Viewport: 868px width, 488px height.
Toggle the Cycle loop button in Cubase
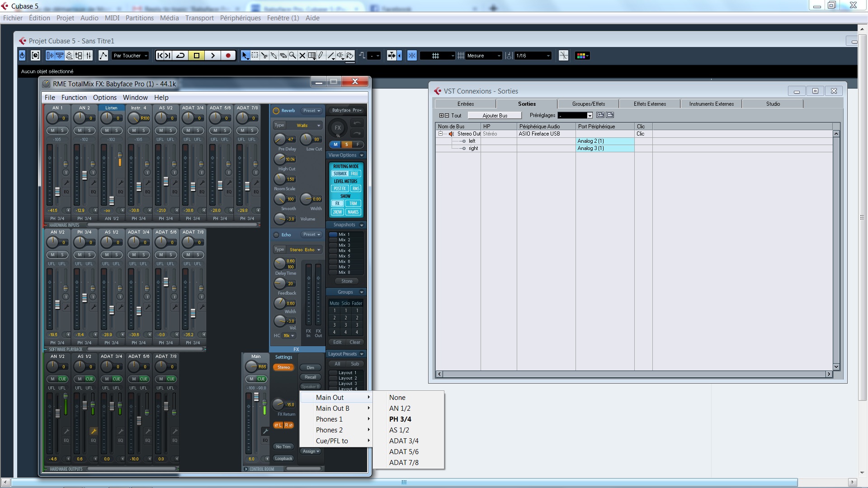click(x=180, y=56)
